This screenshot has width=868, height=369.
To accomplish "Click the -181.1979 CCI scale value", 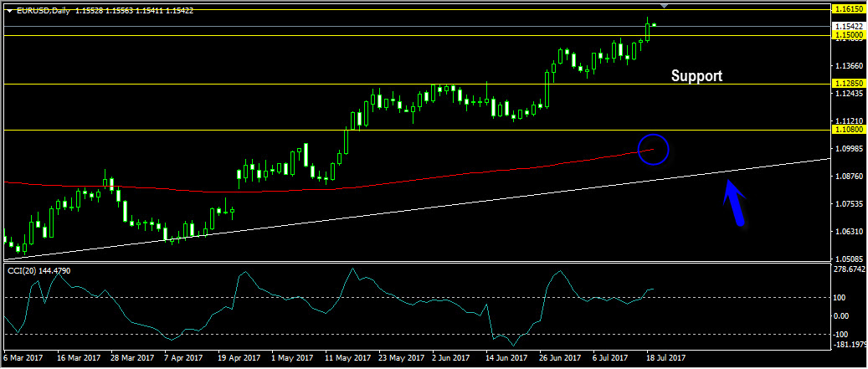I will (x=850, y=346).
